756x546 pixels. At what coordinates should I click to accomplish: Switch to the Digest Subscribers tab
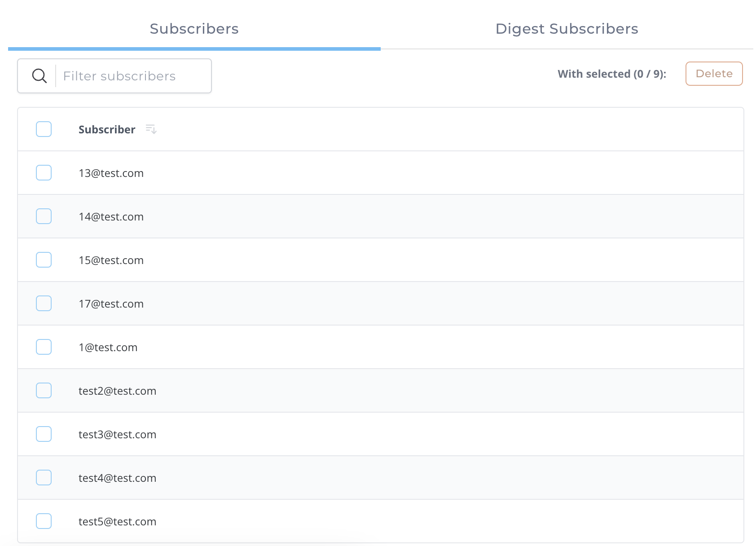pos(567,28)
